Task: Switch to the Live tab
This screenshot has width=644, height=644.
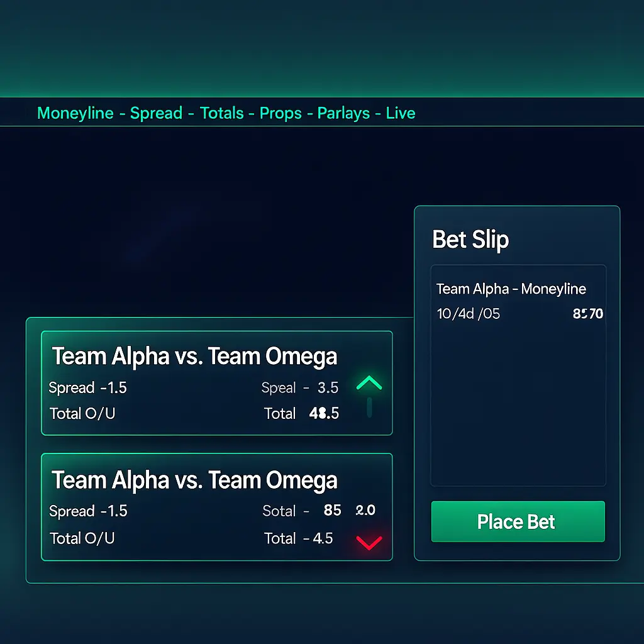Action: [401, 113]
